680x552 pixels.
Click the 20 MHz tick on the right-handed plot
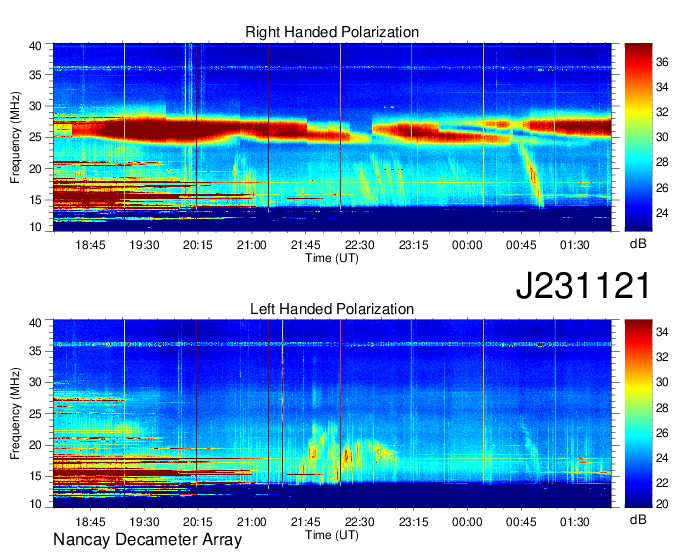click(x=35, y=169)
